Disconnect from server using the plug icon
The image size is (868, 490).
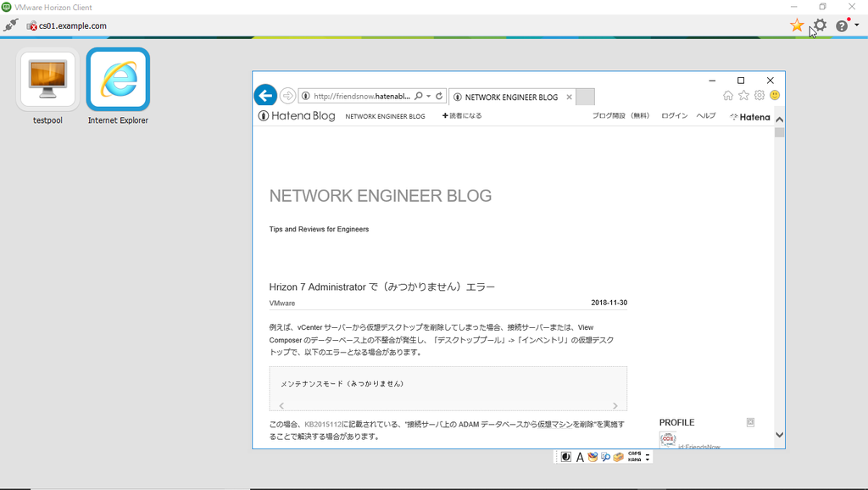[x=10, y=25]
